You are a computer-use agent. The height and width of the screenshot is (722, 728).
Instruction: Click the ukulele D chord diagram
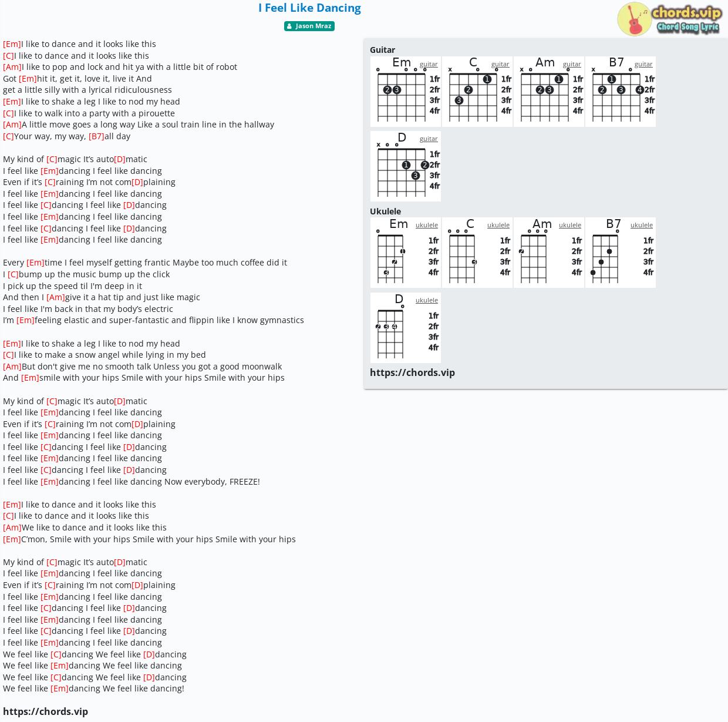tap(406, 328)
